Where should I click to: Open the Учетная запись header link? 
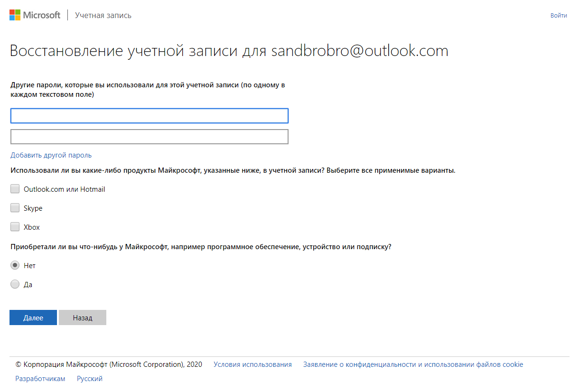coord(103,16)
